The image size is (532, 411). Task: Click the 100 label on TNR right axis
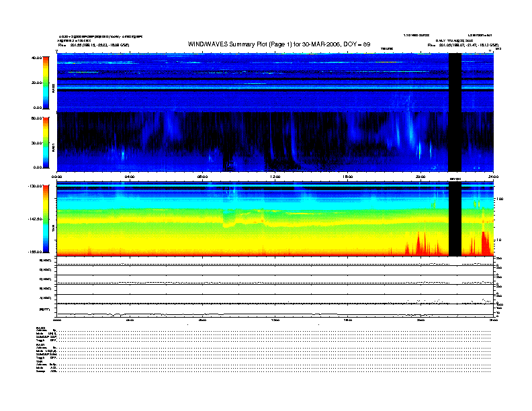pos(500,199)
